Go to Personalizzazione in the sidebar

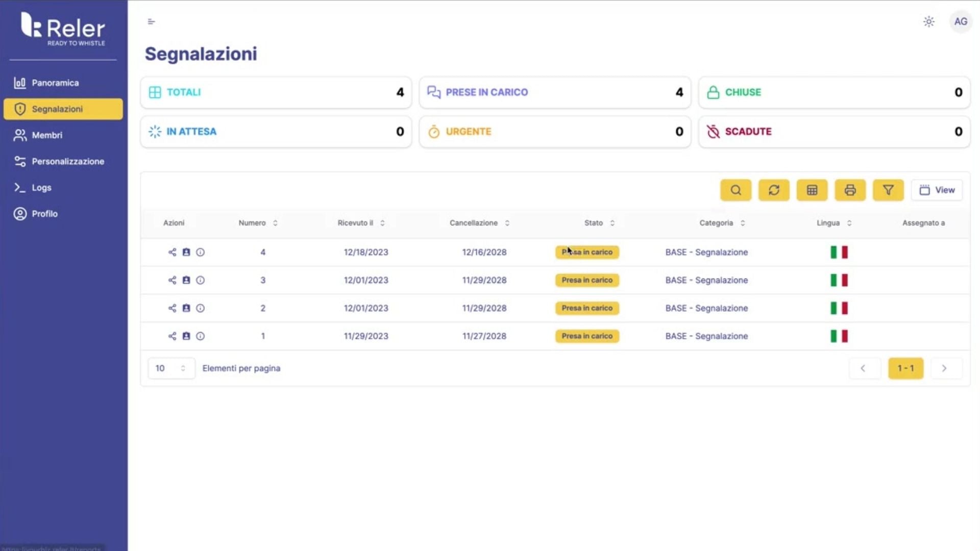[67, 161]
